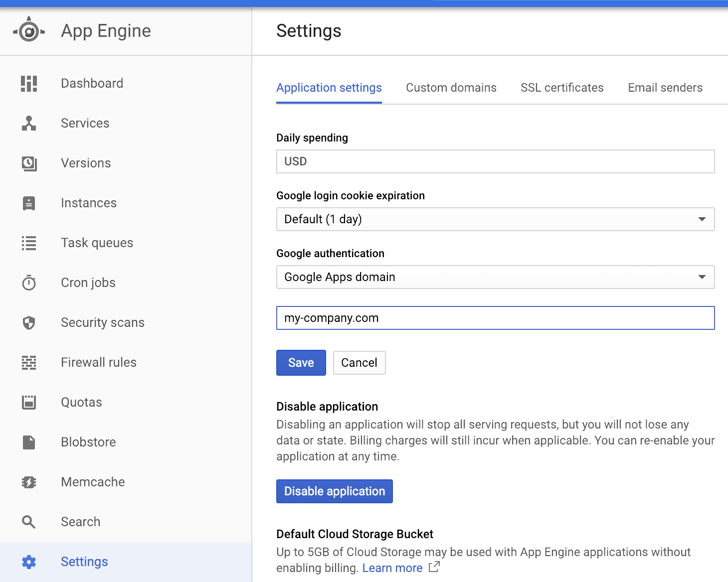Image resolution: width=728 pixels, height=582 pixels.
Task: Switch to the Custom domains tab
Action: click(451, 88)
